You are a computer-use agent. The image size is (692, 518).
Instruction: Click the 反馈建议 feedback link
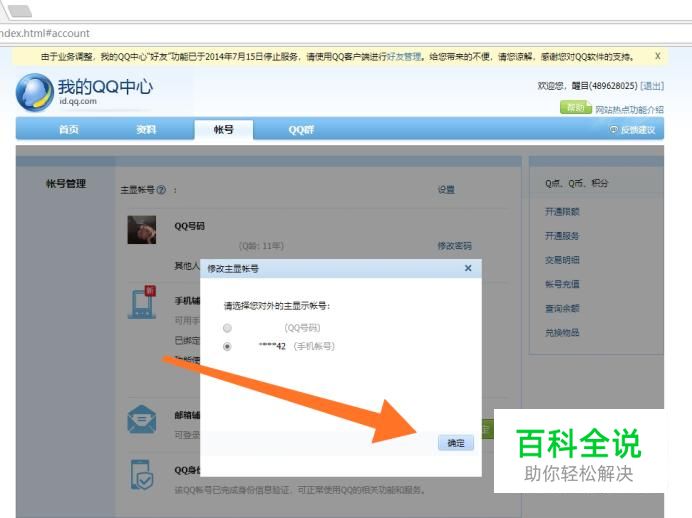(x=633, y=130)
